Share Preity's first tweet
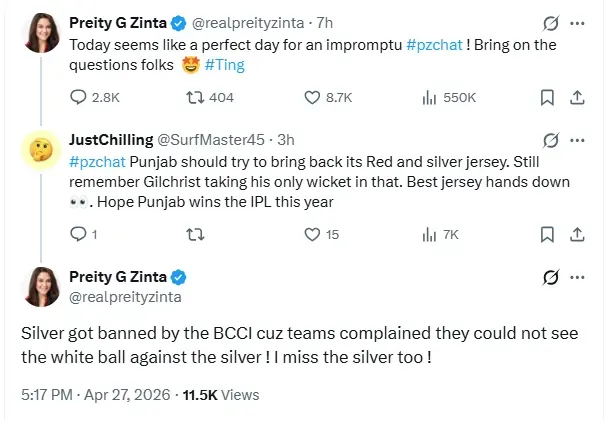 [577, 97]
